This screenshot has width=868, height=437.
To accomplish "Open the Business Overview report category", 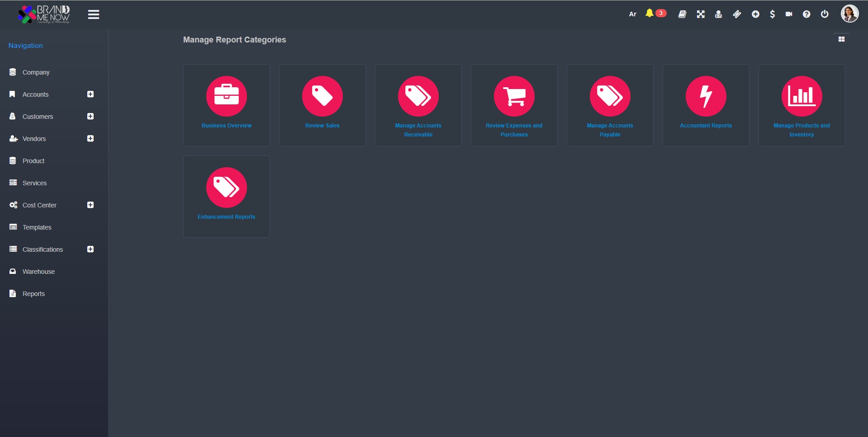I will (x=227, y=105).
